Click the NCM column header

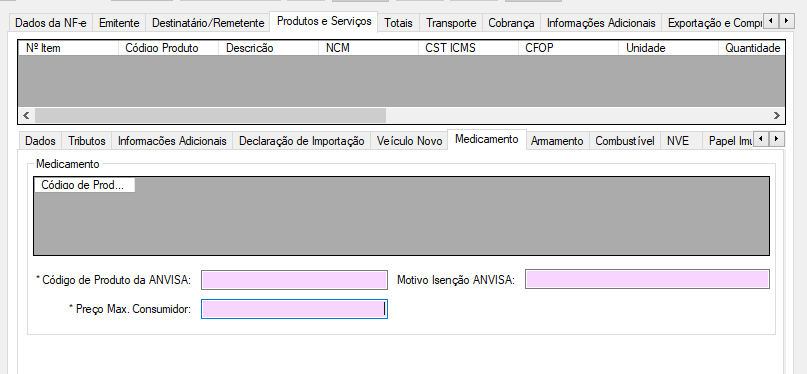[369, 48]
